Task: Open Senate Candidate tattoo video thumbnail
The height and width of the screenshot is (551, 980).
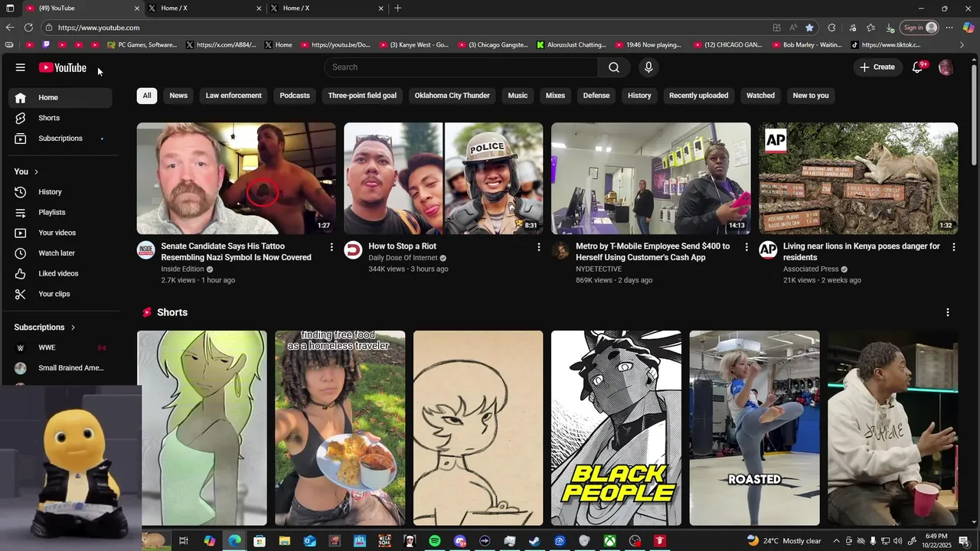Action: [x=237, y=178]
